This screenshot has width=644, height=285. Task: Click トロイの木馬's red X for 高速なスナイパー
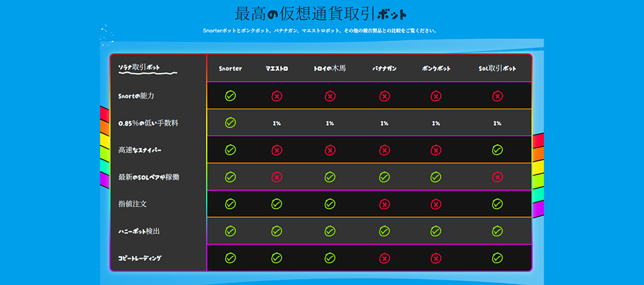click(330, 150)
